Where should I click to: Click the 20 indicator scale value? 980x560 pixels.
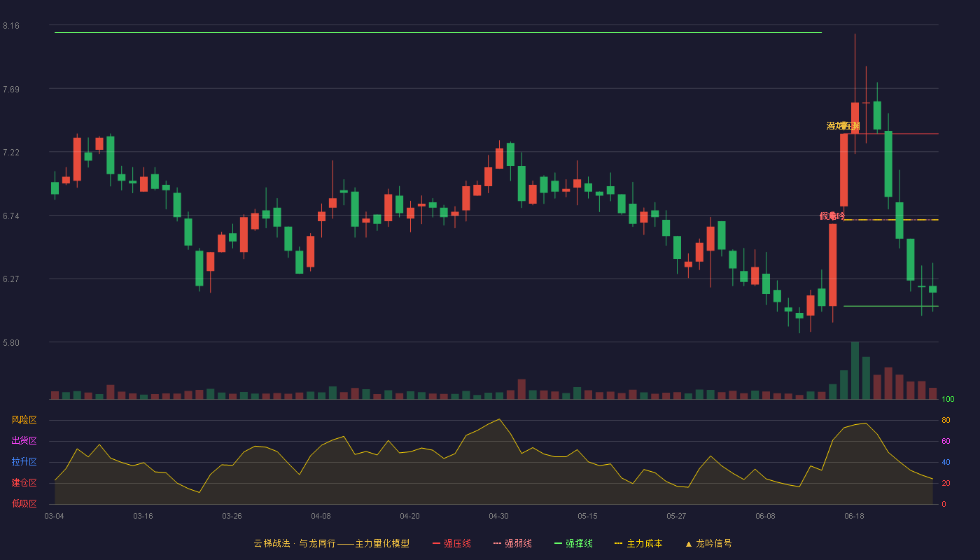(946, 483)
